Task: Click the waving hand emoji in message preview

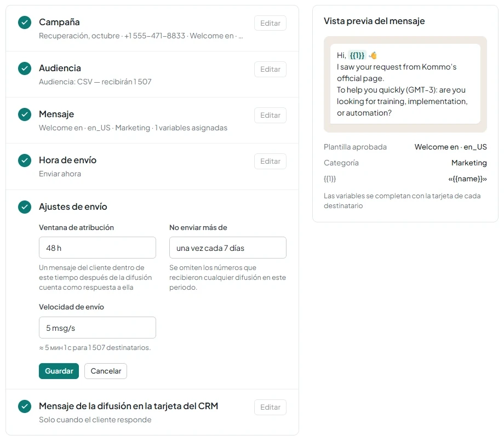Action: point(373,55)
